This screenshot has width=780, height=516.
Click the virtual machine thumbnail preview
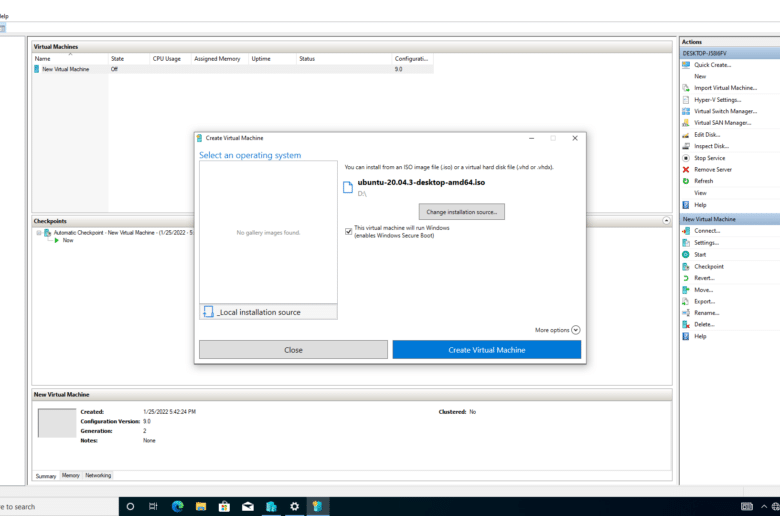(x=57, y=423)
